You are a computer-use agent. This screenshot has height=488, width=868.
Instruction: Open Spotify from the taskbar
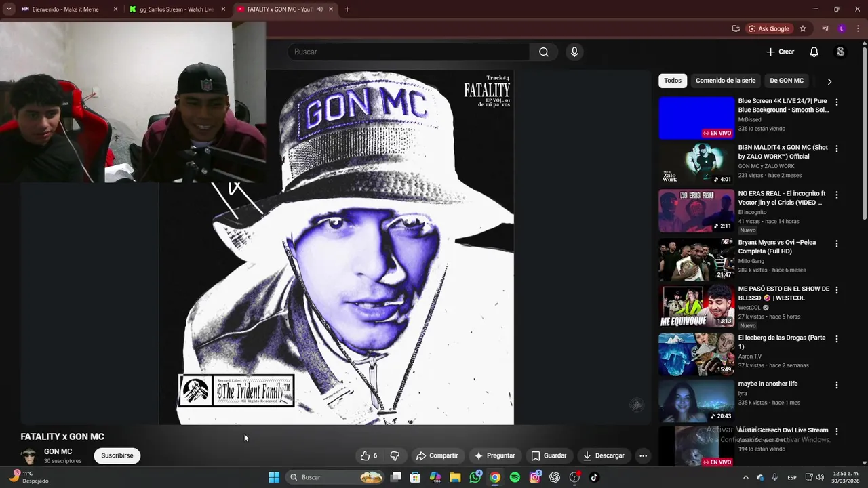[x=515, y=477]
